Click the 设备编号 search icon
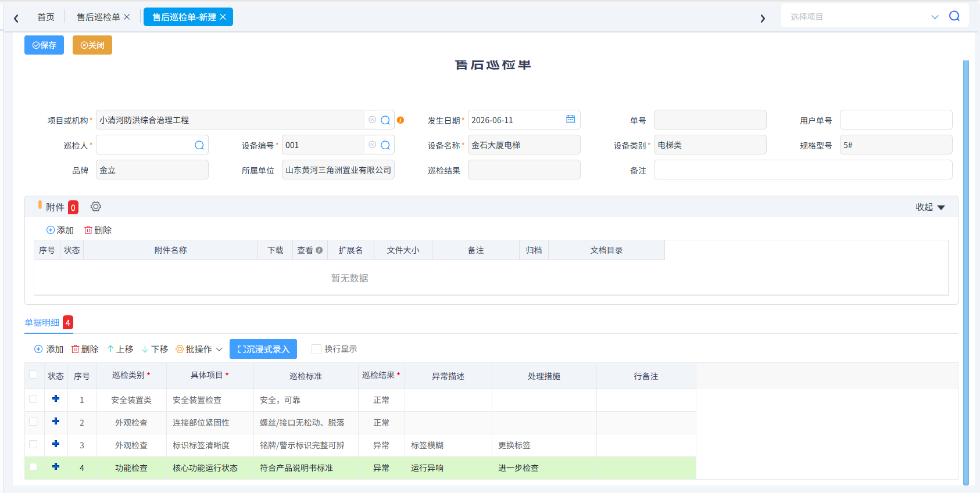This screenshot has height=493, width=980. 385,145
